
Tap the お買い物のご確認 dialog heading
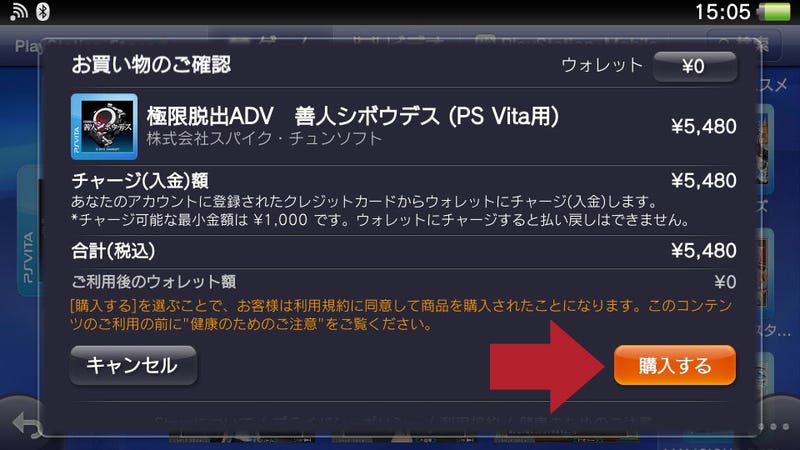[151, 65]
